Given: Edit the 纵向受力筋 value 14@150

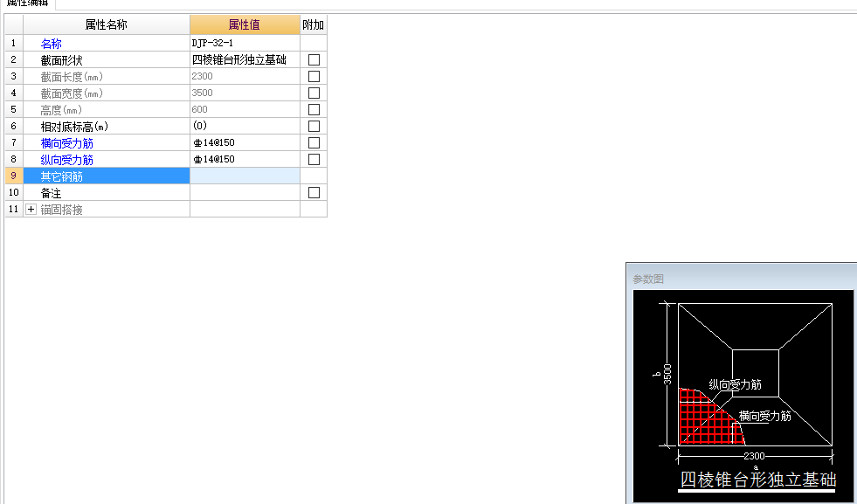Looking at the screenshot, I should (245, 159).
